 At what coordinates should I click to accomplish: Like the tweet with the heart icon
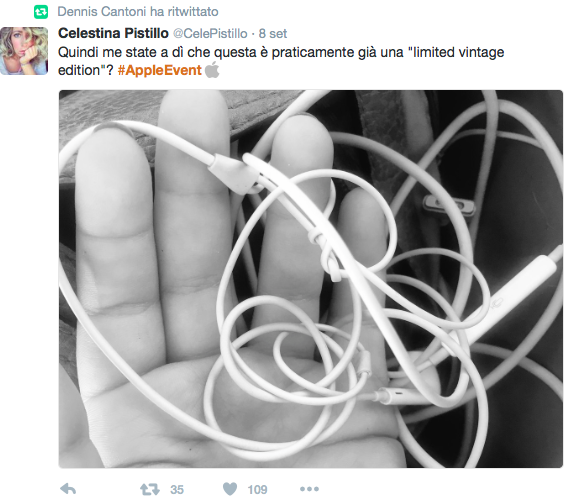click(x=230, y=489)
